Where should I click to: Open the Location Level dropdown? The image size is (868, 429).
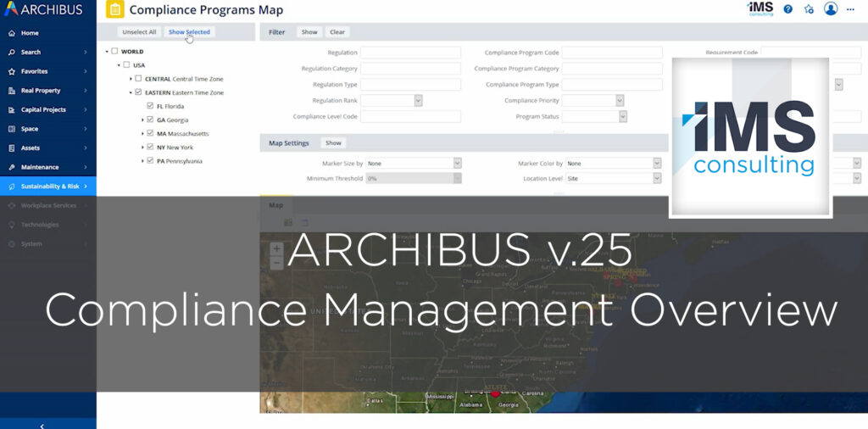(x=614, y=179)
